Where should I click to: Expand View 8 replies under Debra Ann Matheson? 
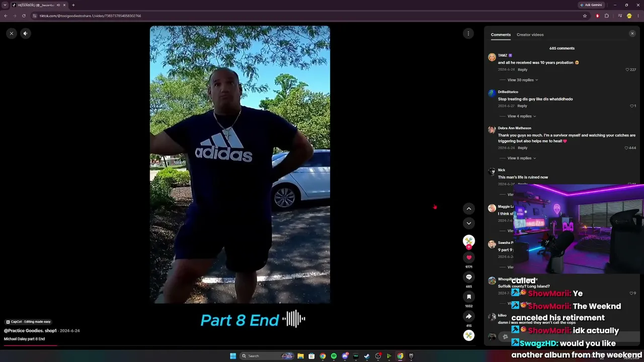tap(522, 158)
